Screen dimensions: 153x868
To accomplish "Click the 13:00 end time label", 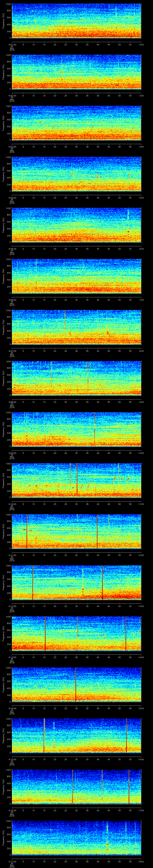I will pos(141,606).
